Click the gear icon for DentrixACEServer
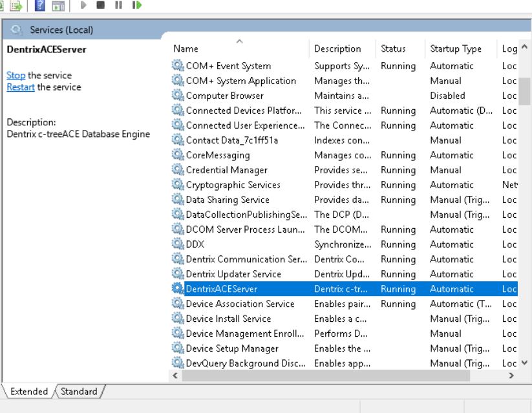Image resolution: width=532 pixels, height=413 pixels. (x=178, y=288)
